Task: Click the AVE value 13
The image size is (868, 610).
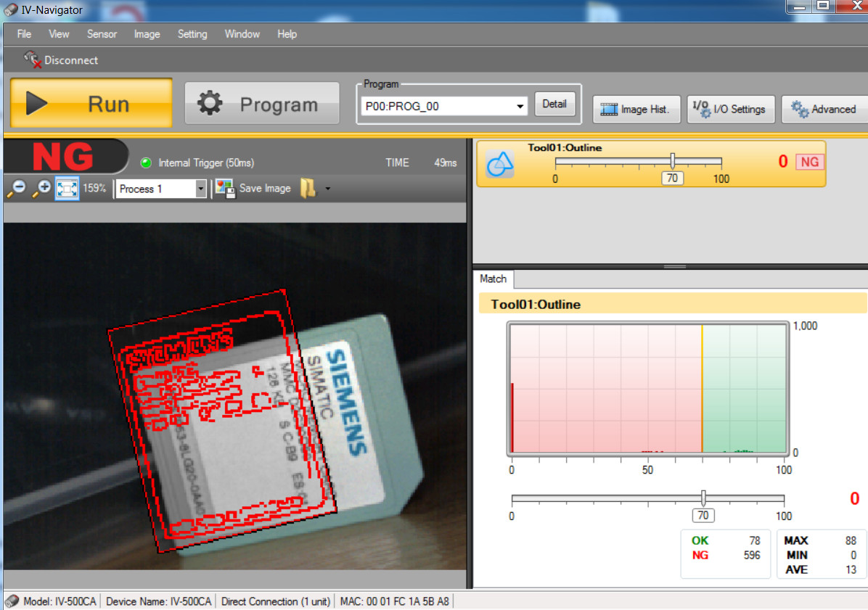Action: pos(851,569)
